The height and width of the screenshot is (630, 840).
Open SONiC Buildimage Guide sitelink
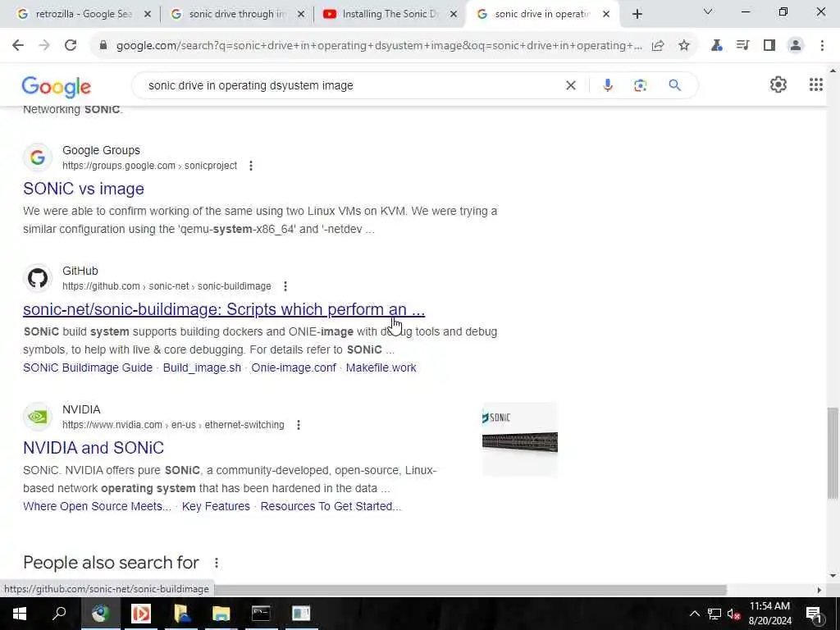click(88, 368)
